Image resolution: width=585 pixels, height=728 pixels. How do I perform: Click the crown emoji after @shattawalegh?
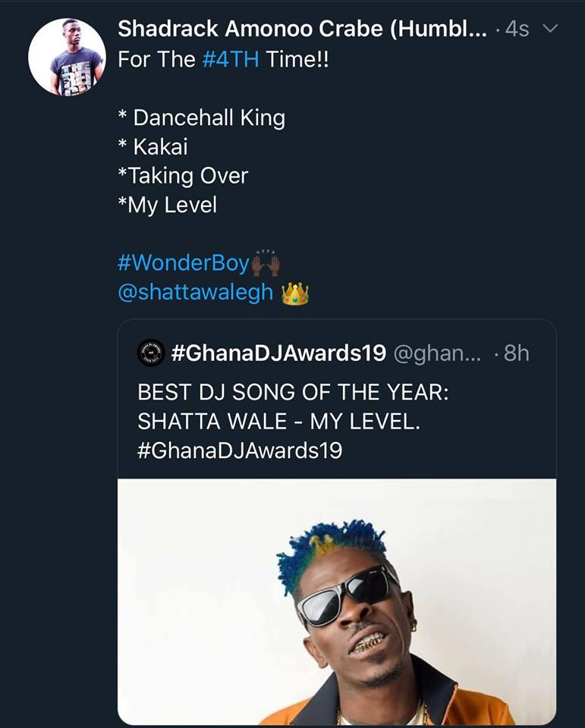[294, 293]
